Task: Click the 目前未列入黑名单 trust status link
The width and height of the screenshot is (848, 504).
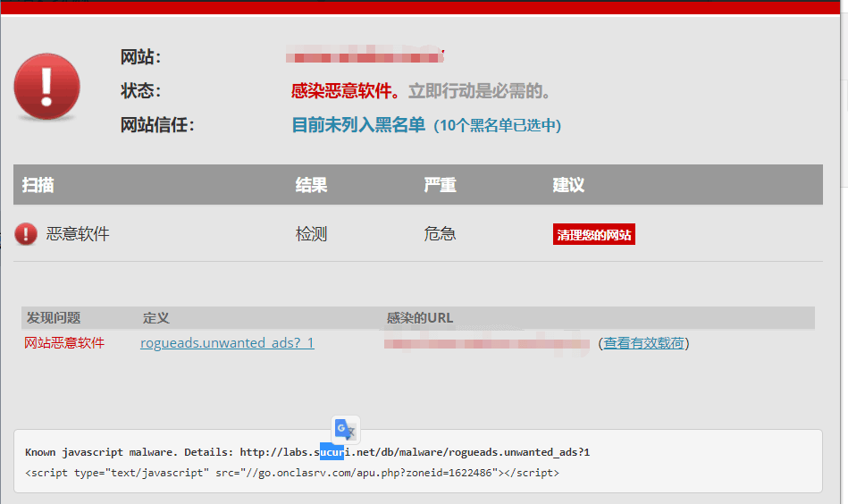Action: 358,125
